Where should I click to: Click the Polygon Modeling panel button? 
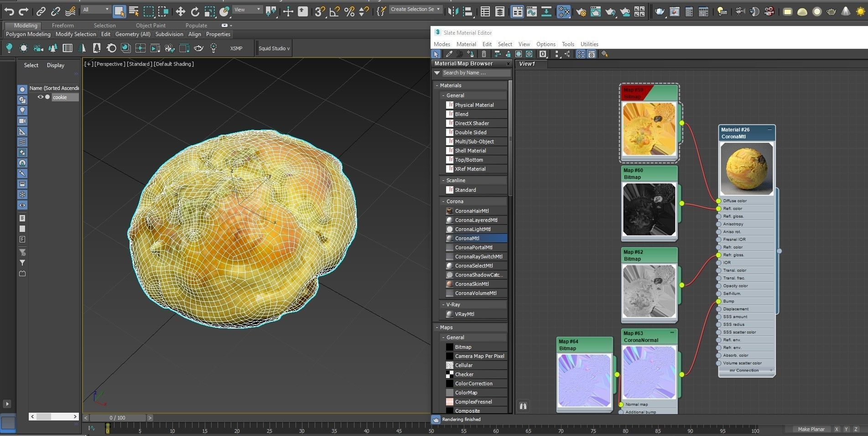click(x=28, y=34)
